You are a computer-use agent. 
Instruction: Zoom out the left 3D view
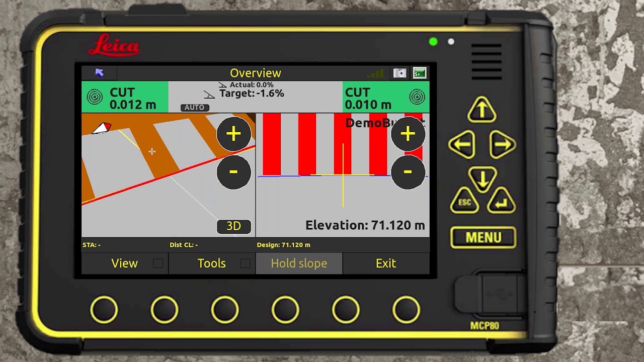(x=233, y=172)
